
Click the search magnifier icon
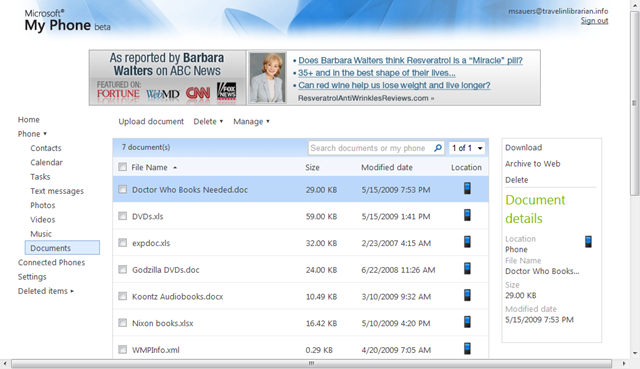(x=438, y=148)
